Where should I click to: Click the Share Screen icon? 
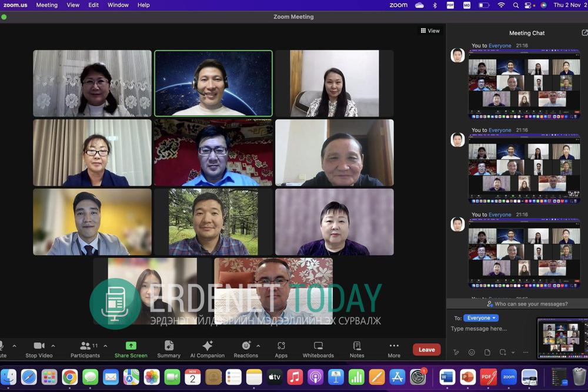click(131, 346)
